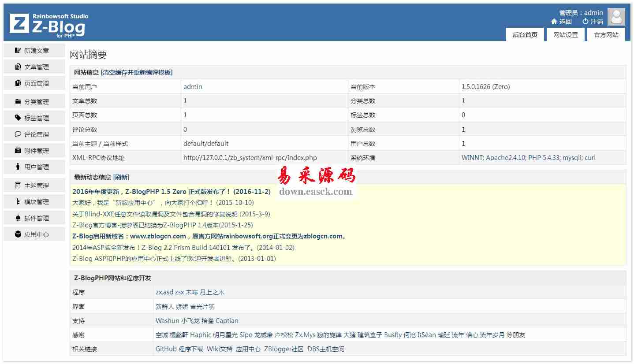Image resolution: width=634 pixels, height=364 pixels.
Task: Click the power icon beside 注销
Action: coord(586,22)
